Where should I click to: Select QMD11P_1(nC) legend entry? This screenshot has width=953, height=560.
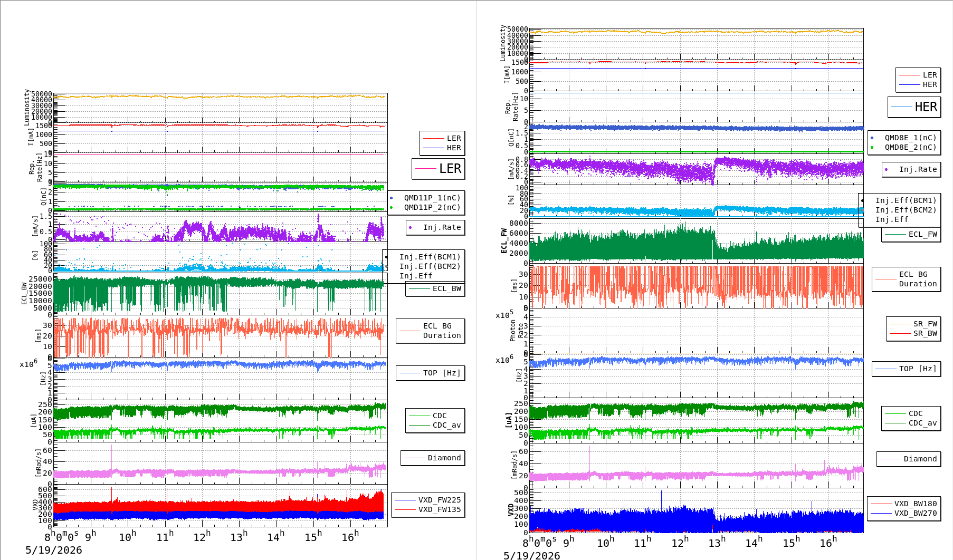tap(426, 198)
